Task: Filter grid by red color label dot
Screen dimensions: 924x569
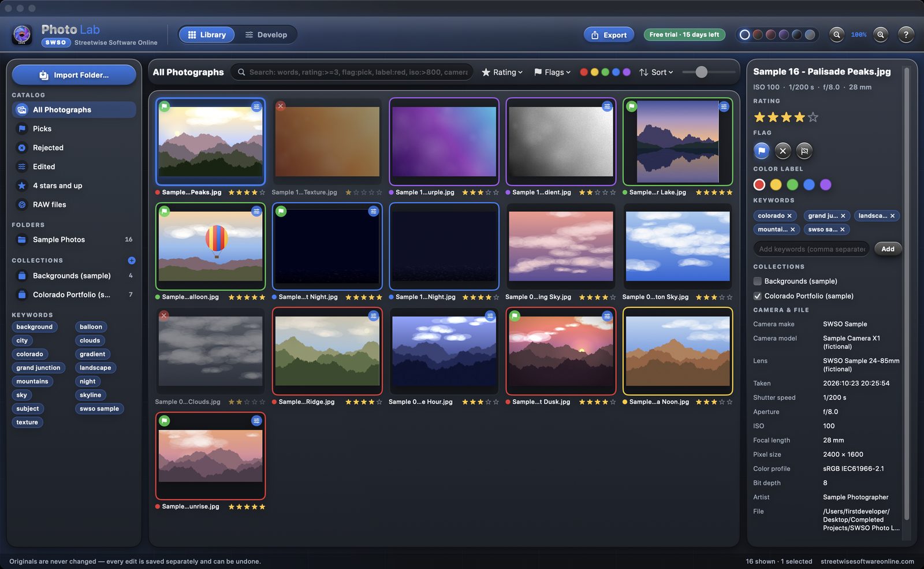Action: click(x=584, y=72)
